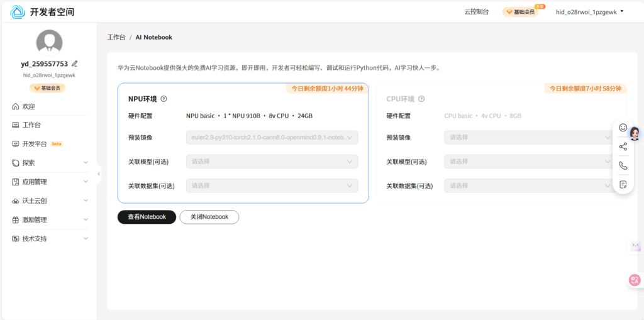Click the explore icon beside 探索
The height and width of the screenshot is (320, 644).
[x=16, y=163]
